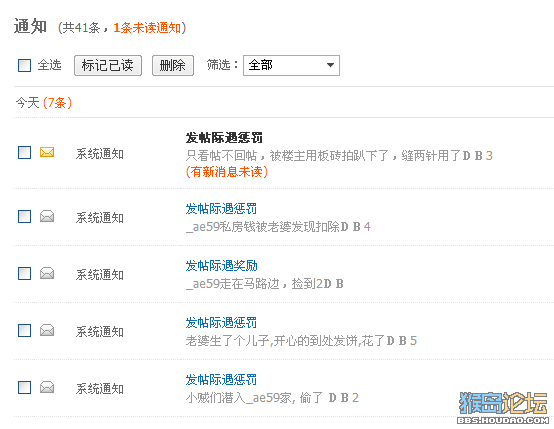Click the envelope icon beside the 小贼们潜入 notice
554x429 pixels.
[x=47, y=387]
